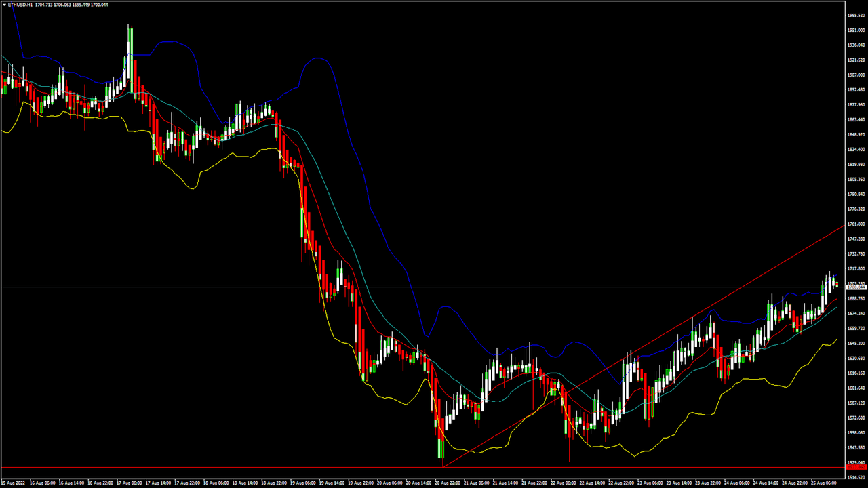Click the 16 Aug 22:00 time label
Screen dimensions: 868x488
click(101, 483)
